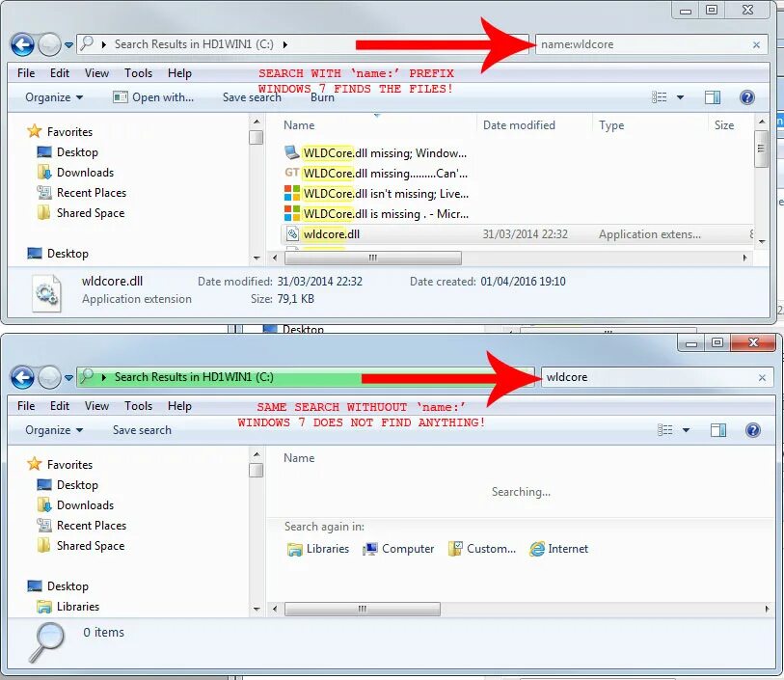Screen dimensions: 784x680
Task: Clear the 'name:wldcore' search box
Action: (756, 45)
